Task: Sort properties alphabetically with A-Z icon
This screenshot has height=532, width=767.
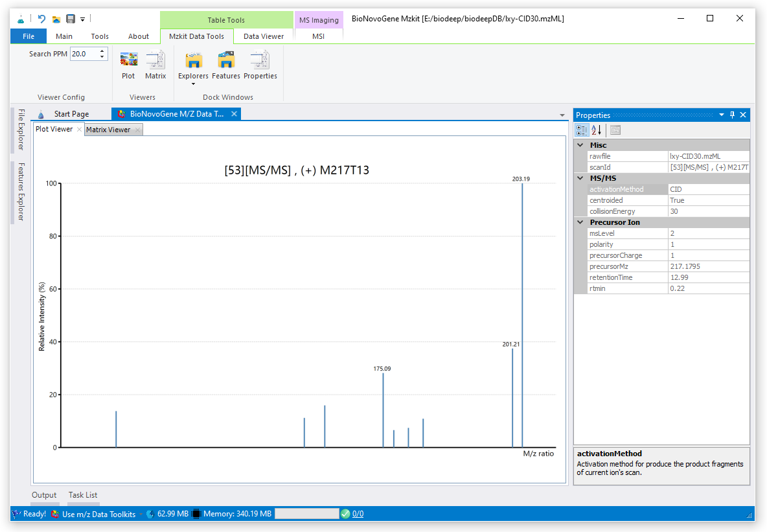Action: pyautogui.click(x=596, y=130)
